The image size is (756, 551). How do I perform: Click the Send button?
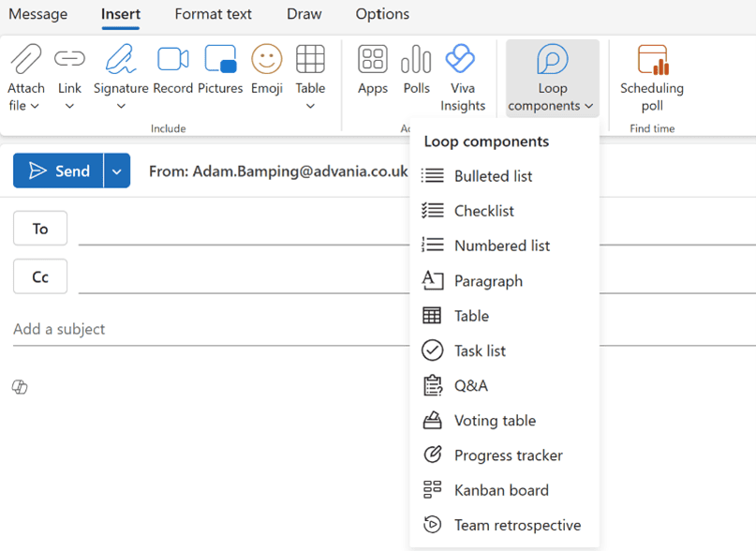58,171
